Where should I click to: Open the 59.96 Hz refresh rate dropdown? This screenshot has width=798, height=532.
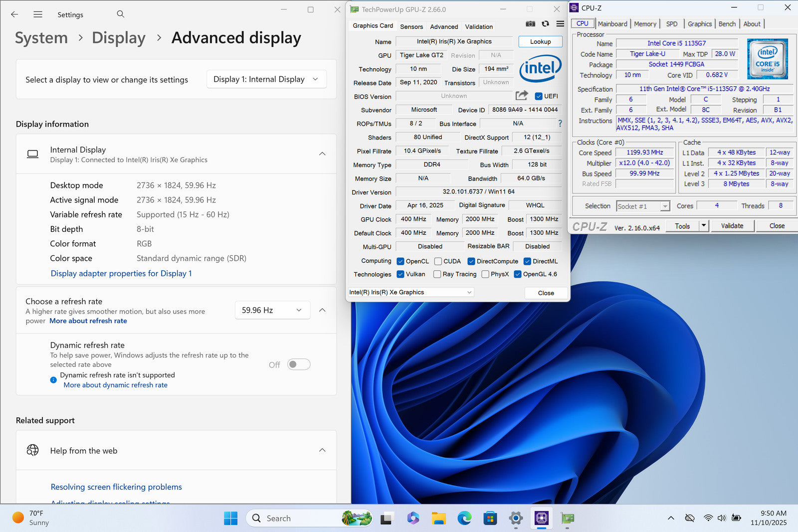272,310
